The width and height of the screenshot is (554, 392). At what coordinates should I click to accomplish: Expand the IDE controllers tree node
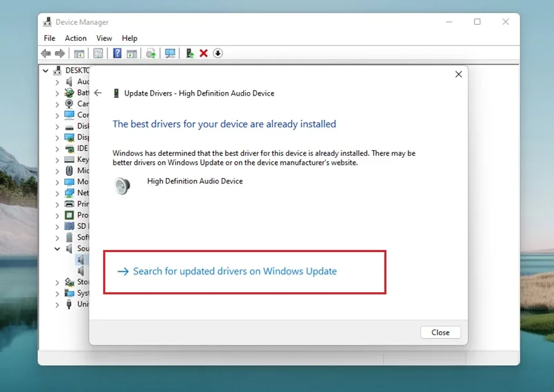coord(57,149)
